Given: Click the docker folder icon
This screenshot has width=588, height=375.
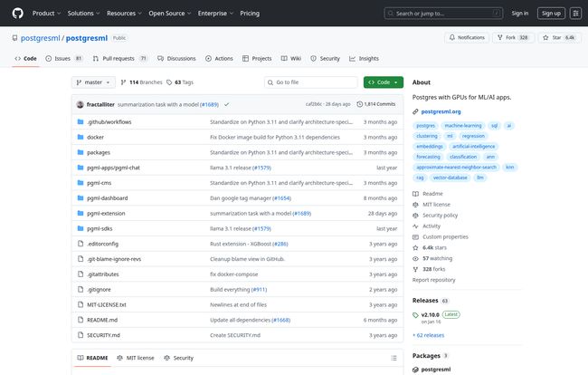Looking at the screenshot, I should click(81, 137).
